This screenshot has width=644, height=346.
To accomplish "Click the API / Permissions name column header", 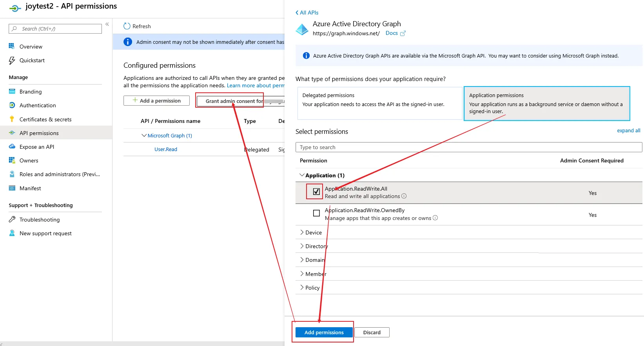I will tap(171, 121).
